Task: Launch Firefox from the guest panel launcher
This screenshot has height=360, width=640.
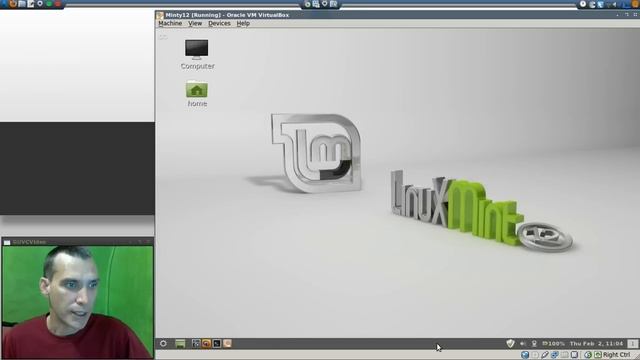Action: coord(207,343)
